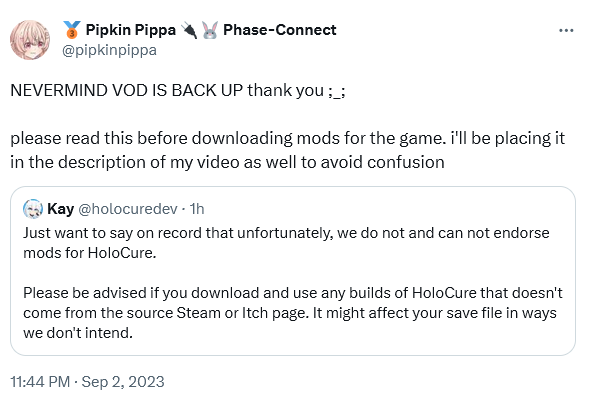This screenshot has width=589, height=408.
Task: Click the rabbit emoji in the display name
Action: point(210,30)
